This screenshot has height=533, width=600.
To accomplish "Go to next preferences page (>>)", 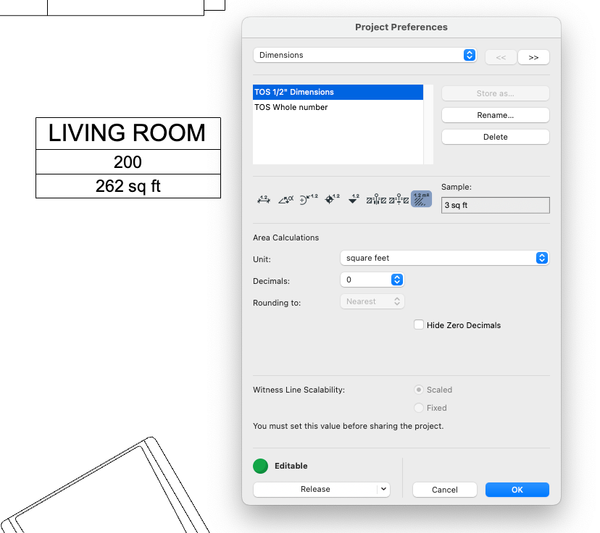I will 533,57.
